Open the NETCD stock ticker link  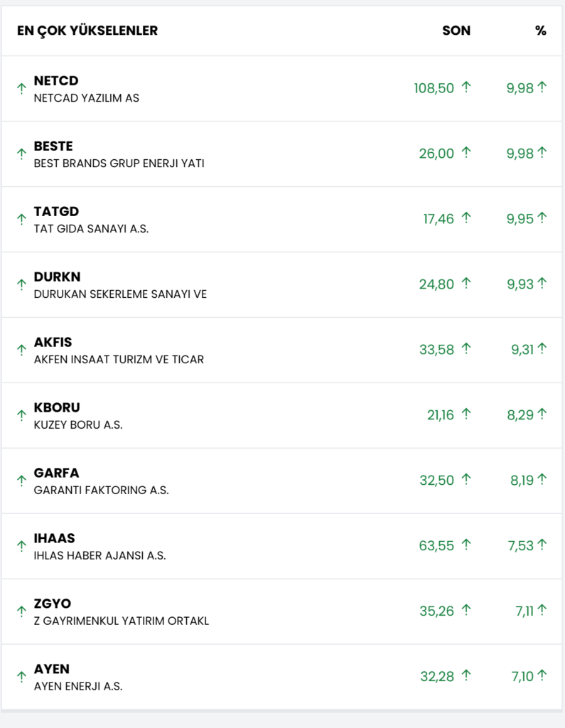coord(56,81)
